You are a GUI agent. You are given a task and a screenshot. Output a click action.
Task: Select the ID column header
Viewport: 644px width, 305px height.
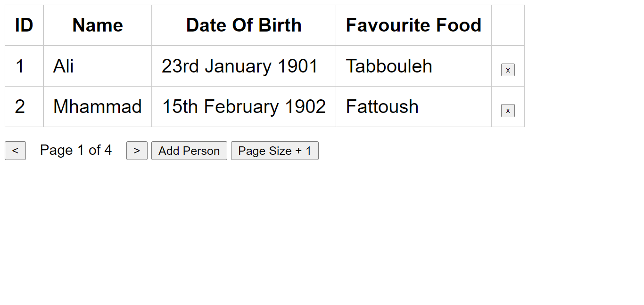[x=24, y=25]
